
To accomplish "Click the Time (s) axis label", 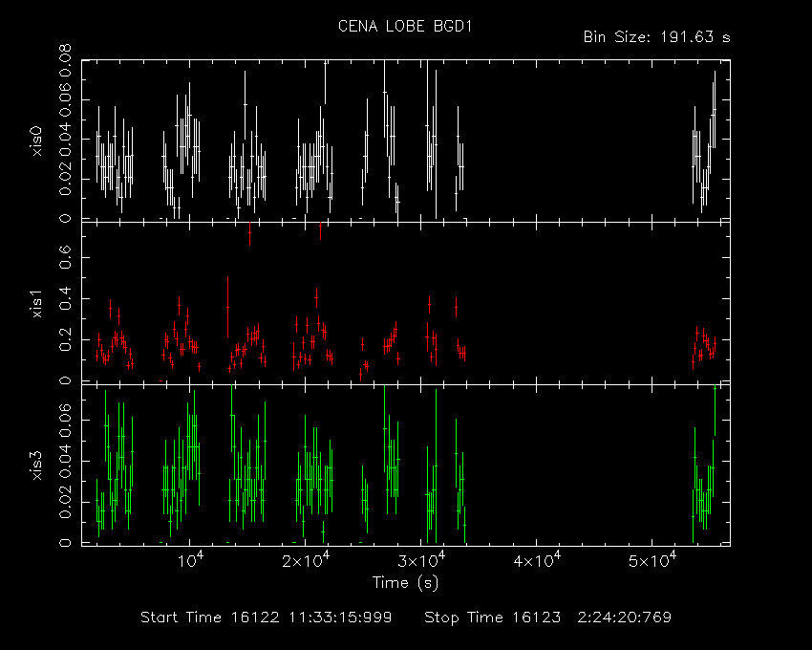I will [405, 583].
